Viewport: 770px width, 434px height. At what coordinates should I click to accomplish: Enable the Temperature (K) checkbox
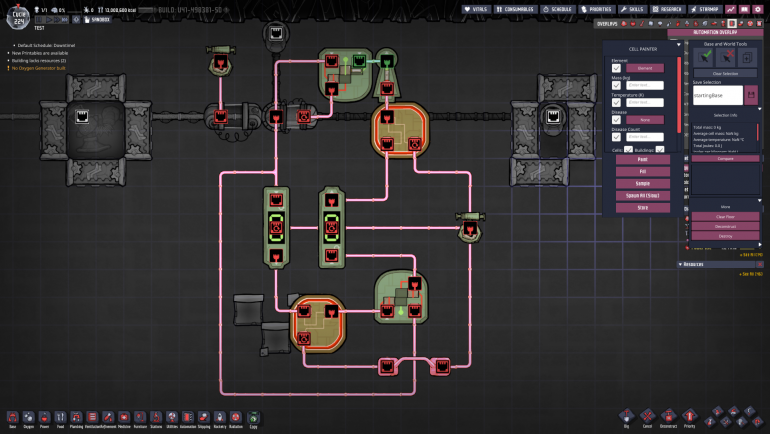(x=616, y=102)
